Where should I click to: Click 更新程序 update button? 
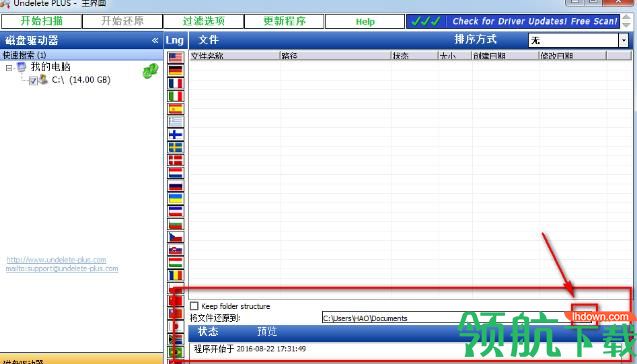(x=284, y=21)
